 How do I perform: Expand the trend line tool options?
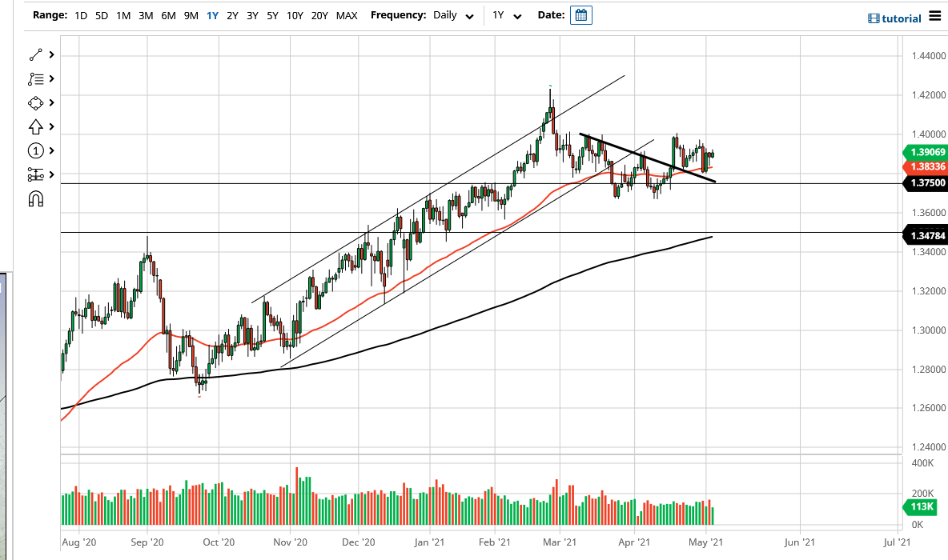[52, 55]
